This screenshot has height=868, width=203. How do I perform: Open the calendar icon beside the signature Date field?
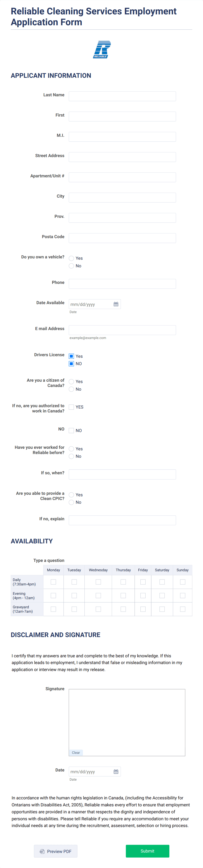pyautogui.click(x=115, y=772)
